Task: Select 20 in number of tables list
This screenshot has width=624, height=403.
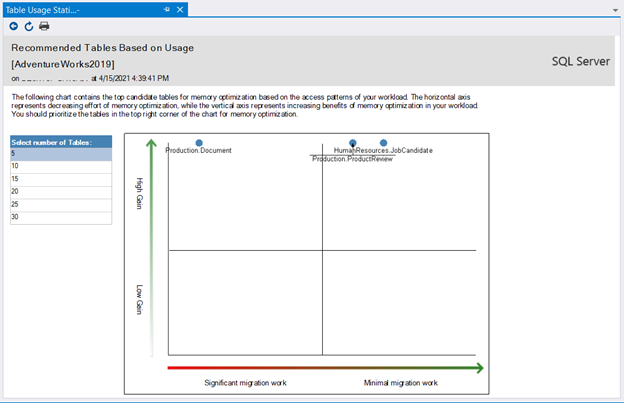Action: pos(61,192)
